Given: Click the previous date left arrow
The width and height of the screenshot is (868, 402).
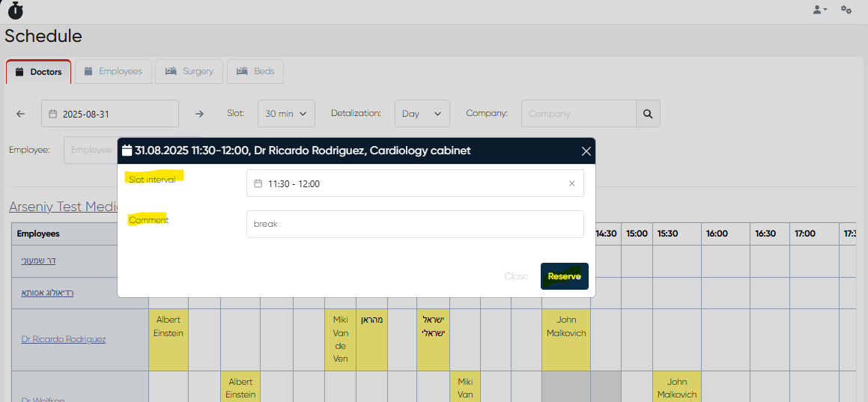Looking at the screenshot, I should coord(20,114).
